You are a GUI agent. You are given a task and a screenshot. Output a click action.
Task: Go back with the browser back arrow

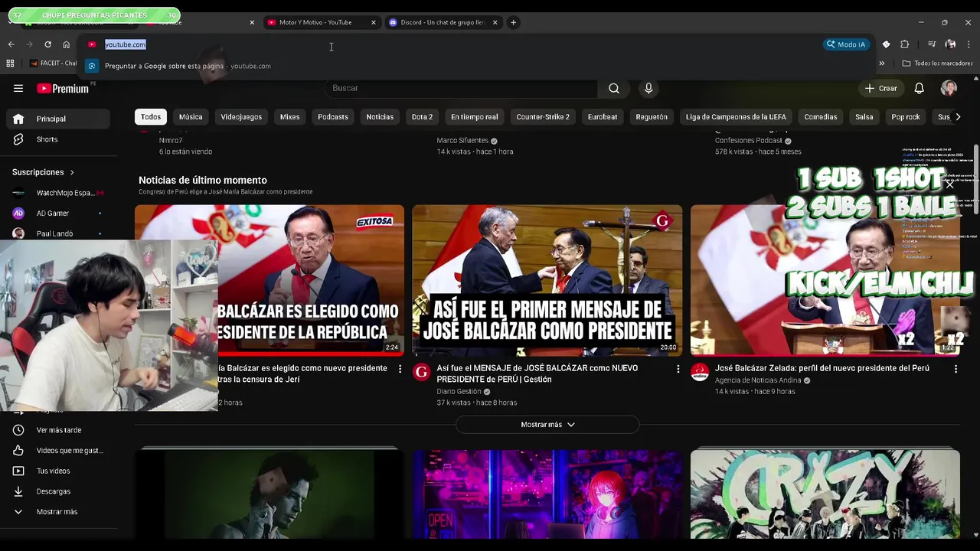click(11, 44)
